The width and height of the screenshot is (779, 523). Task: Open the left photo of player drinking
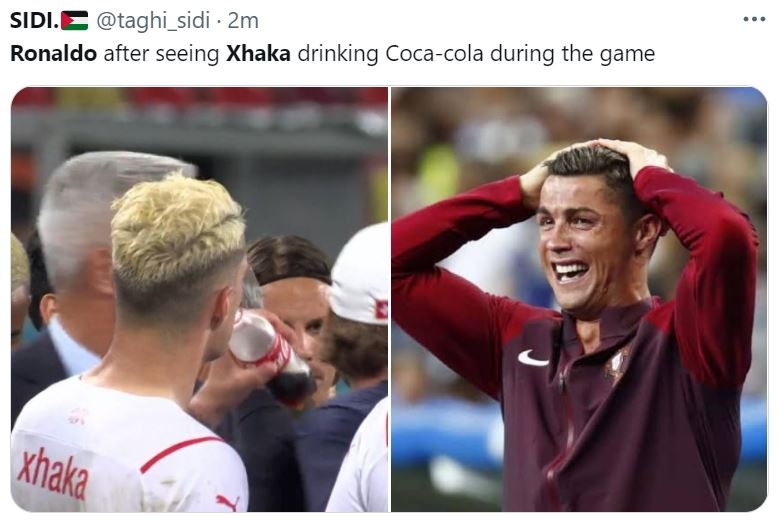click(199, 299)
